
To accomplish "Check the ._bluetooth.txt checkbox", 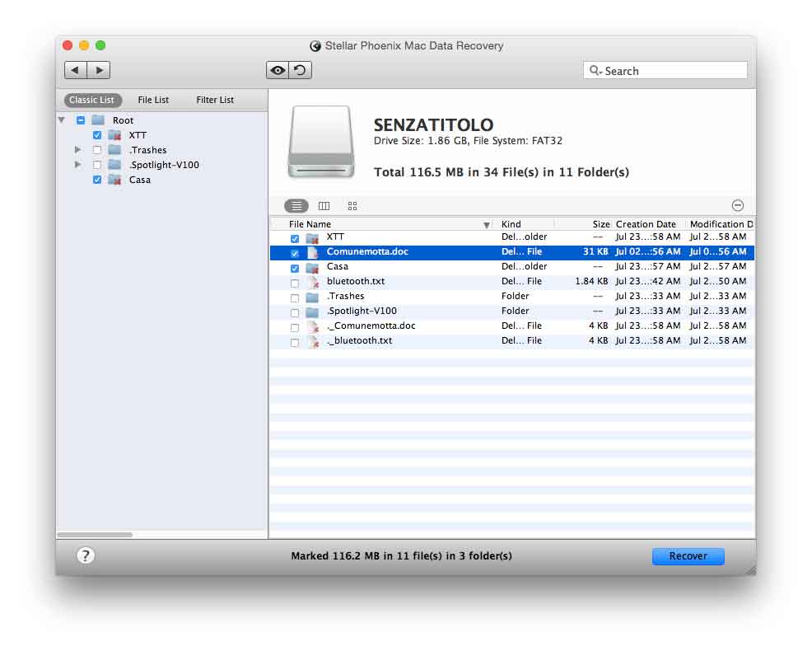I will tap(295, 343).
